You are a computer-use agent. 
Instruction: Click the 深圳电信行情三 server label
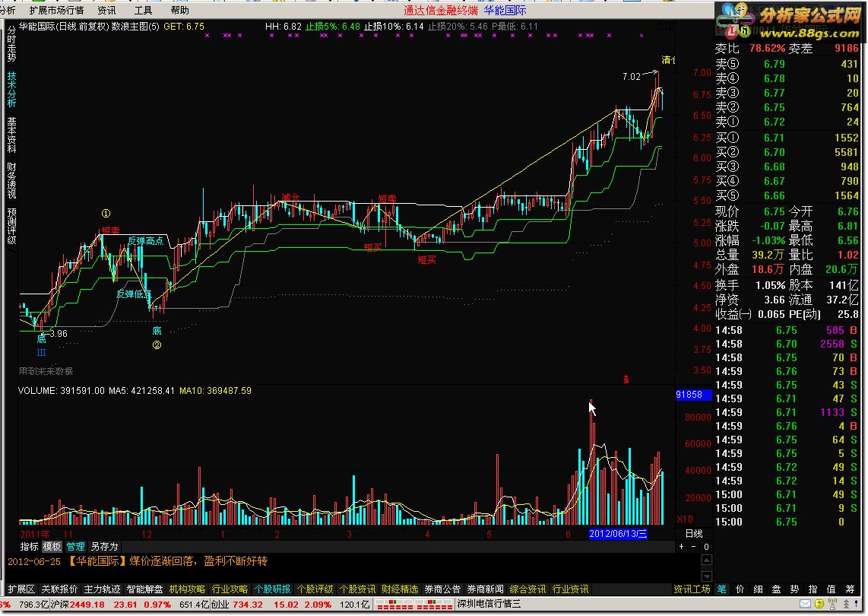489,604
